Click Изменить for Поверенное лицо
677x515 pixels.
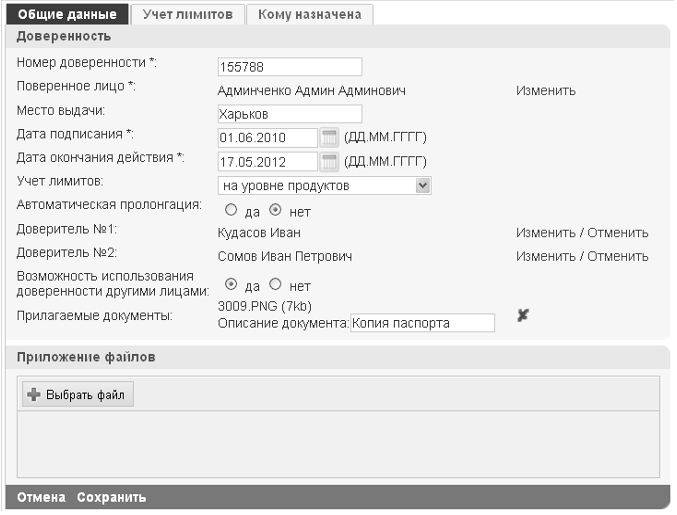click(546, 91)
